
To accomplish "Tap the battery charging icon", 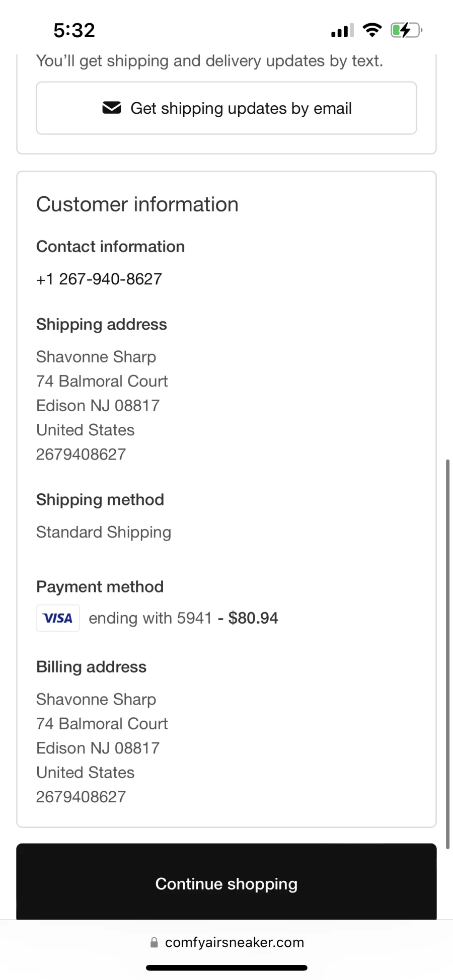I will (406, 30).
